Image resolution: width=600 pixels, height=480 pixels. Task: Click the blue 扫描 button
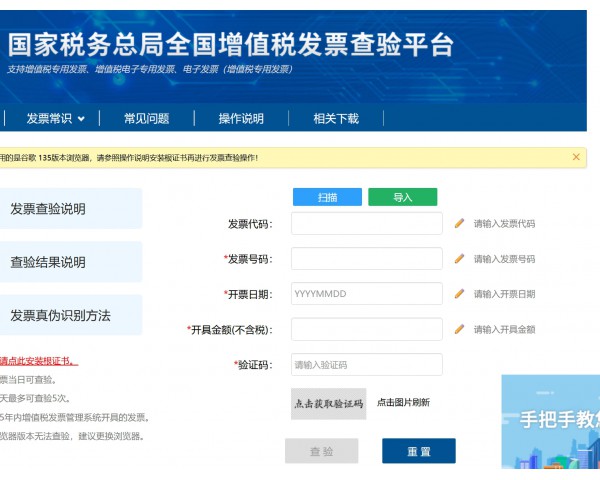(327, 197)
